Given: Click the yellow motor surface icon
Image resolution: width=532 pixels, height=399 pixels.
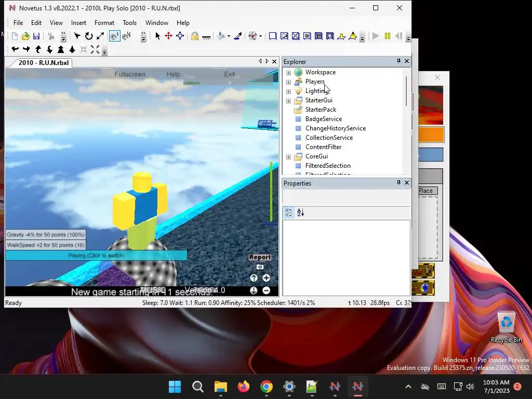Looking at the screenshot, I should point(353,36).
